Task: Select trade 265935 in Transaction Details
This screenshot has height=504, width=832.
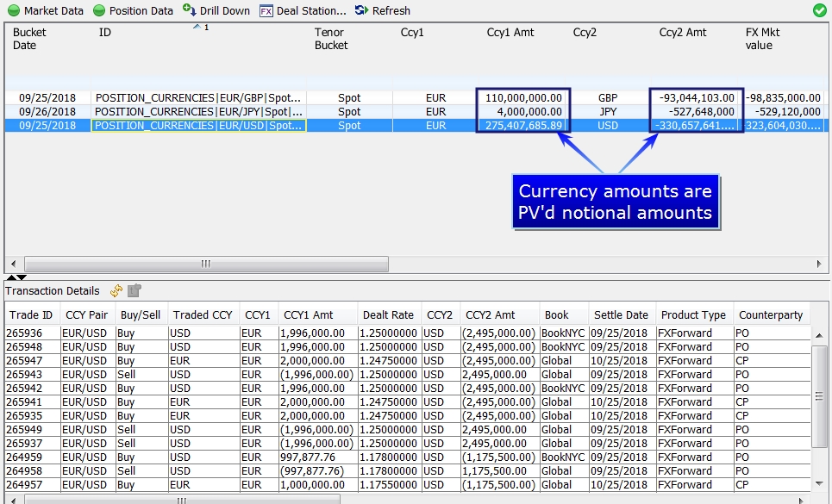Action: tap(408, 415)
